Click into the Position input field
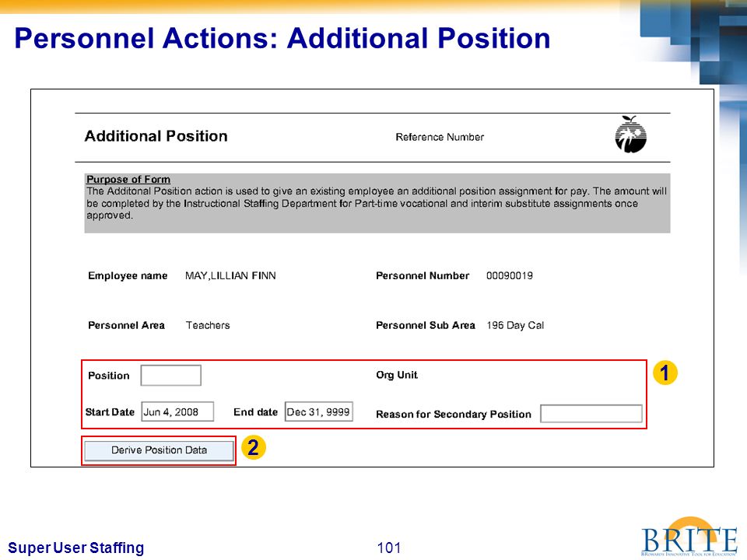The image size is (747, 560). click(171, 375)
